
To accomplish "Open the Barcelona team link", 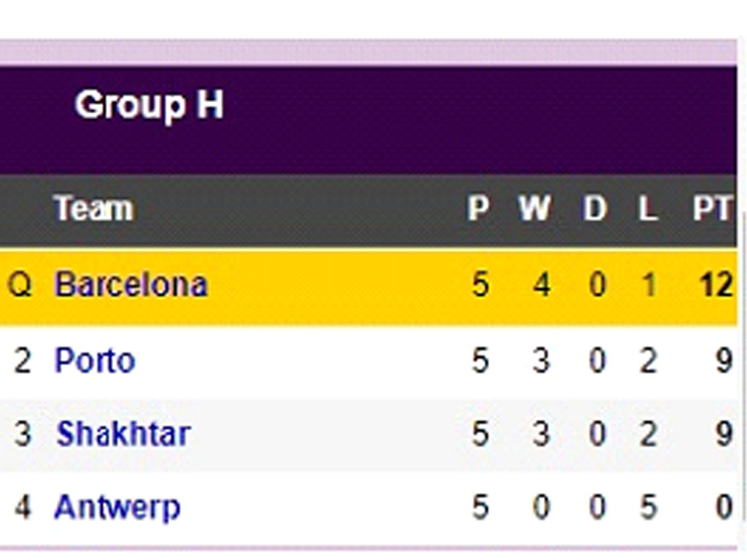I will [131, 285].
